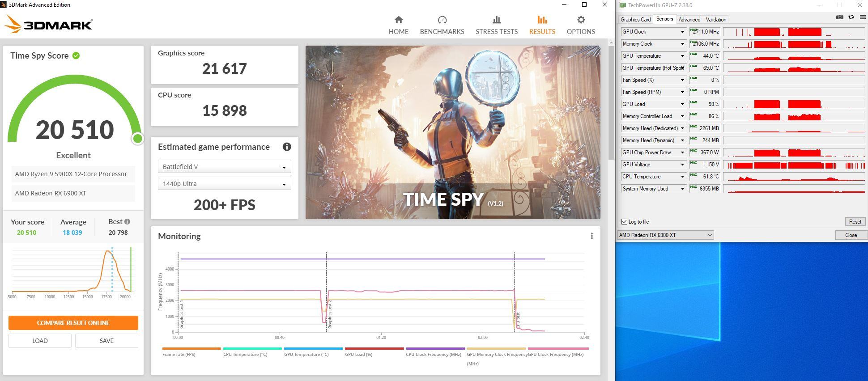Click GPU-Z refresh icon
This screenshot has width=868, height=381.
(851, 17)
